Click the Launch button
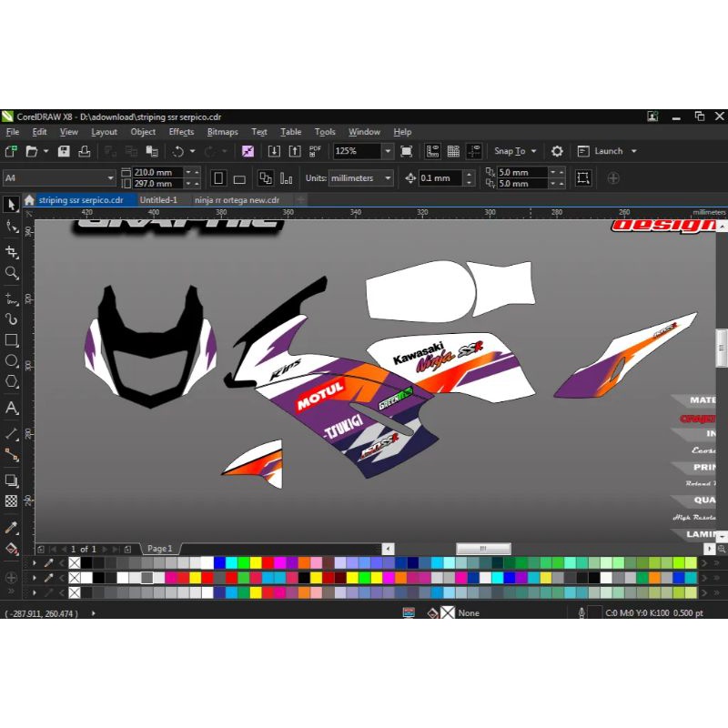Screen dimensions: 728x728 pos(602,151)
